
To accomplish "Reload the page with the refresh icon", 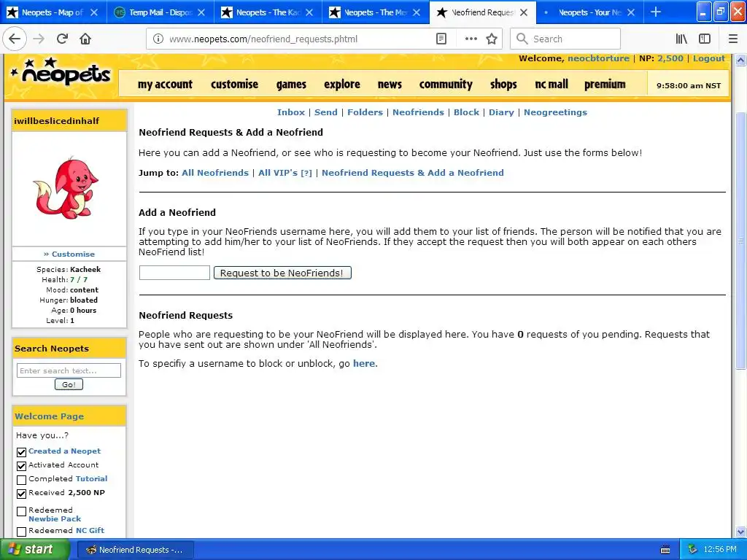I will click(62, 39).
